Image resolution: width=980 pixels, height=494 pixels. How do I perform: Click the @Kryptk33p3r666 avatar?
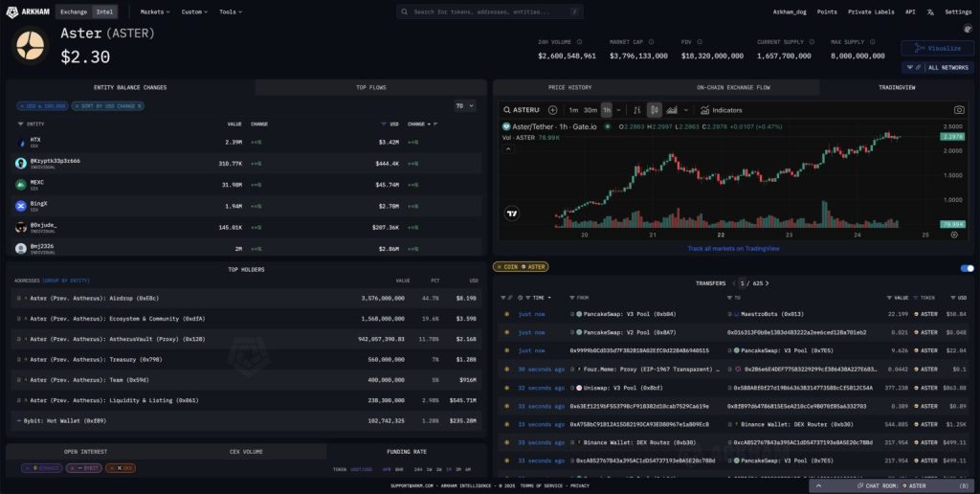coord(21,163)
